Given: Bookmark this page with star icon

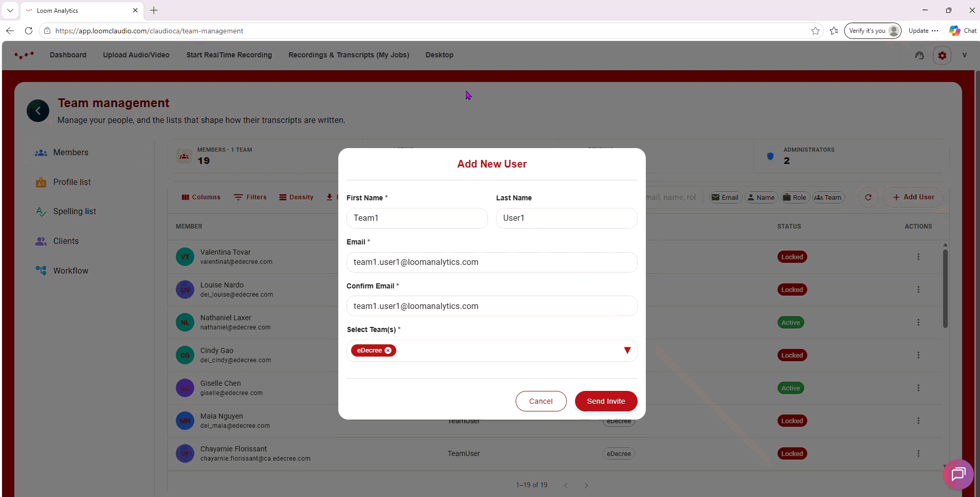Looking at the screenshot, I should pyautogui.click(x=815, y=31).
